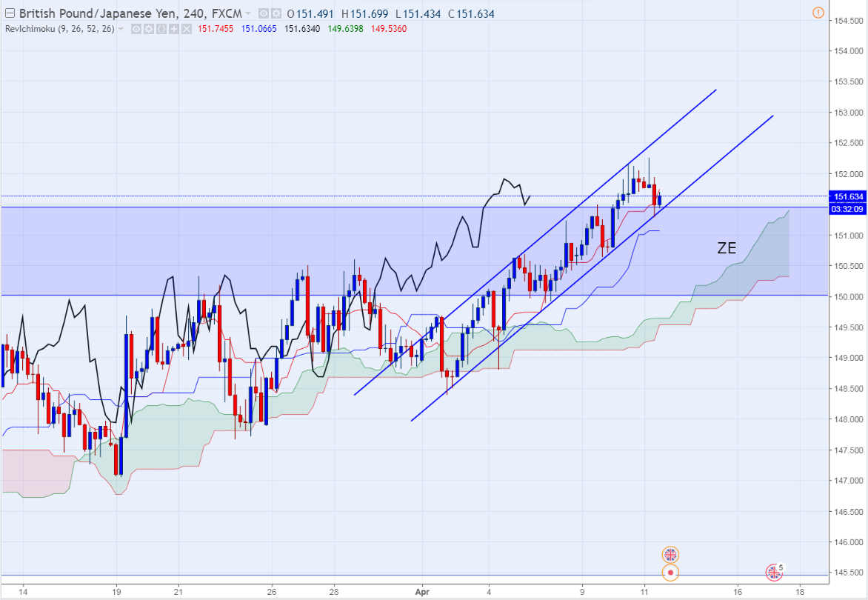Select the red value 151.7455
The image size is (868, 600).
216,29
